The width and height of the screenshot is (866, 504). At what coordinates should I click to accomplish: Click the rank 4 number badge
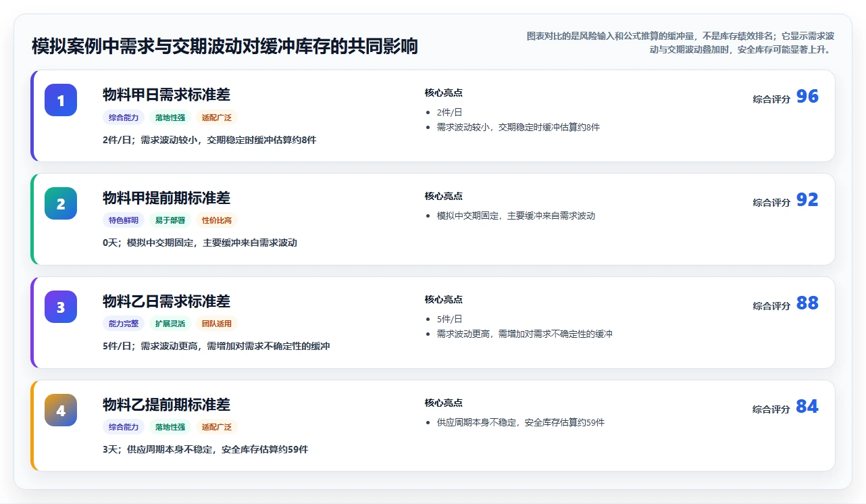(x=61, y=410)
